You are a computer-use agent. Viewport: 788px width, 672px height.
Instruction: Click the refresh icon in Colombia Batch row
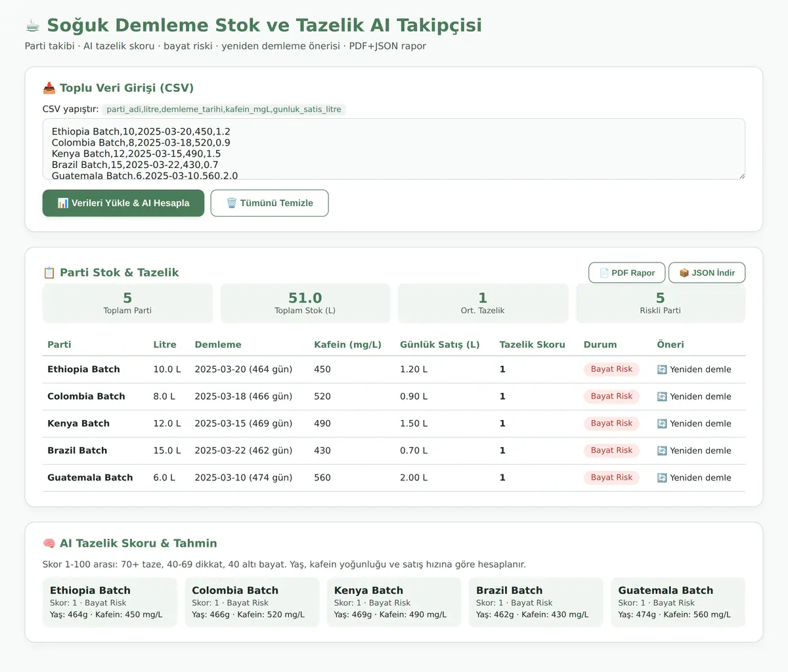662,396
